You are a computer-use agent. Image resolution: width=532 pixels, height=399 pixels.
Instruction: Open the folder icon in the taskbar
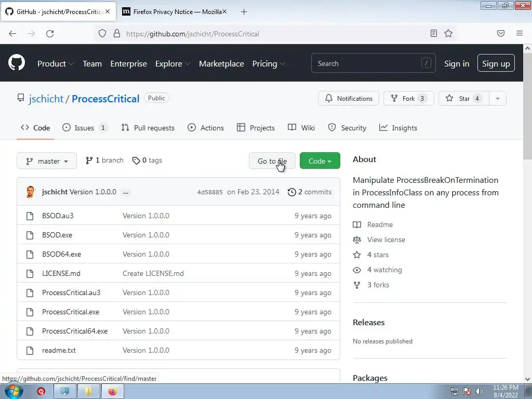[x=88, y=392]
